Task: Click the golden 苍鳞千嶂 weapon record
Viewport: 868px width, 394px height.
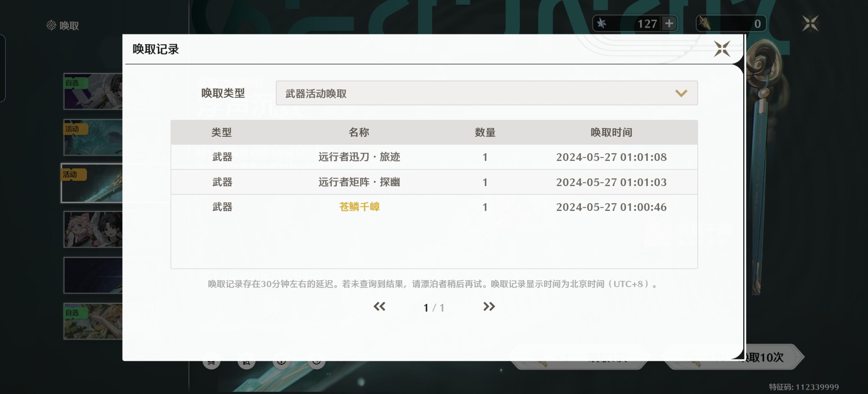Action: click(x=359, y=207)
